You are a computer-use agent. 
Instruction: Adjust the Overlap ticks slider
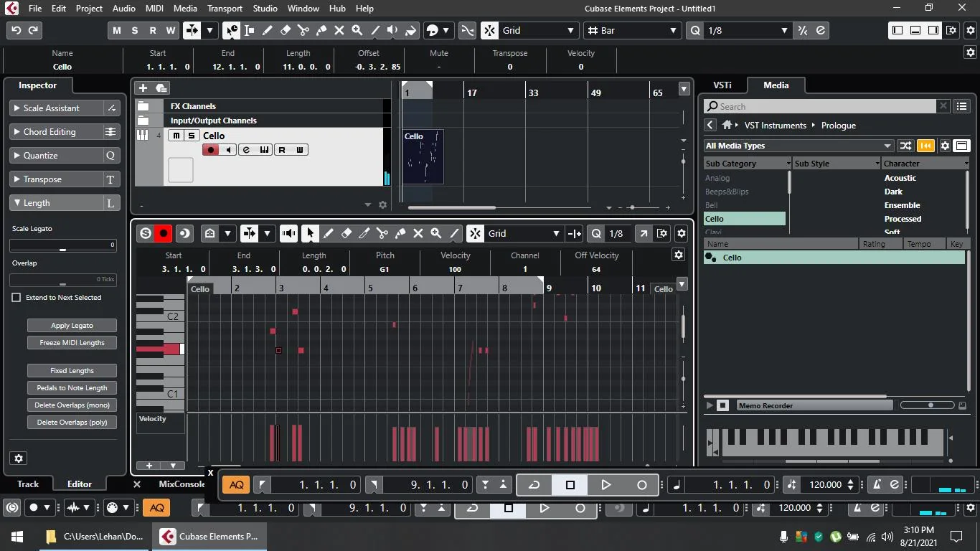[x=63, y=280]
